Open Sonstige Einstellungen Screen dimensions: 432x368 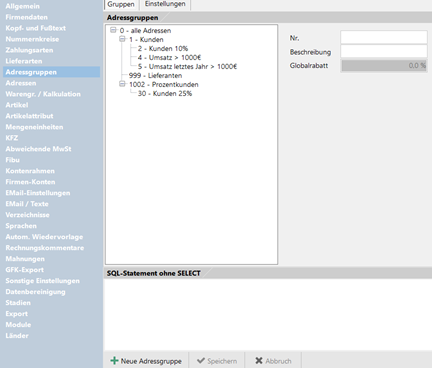point(42,281)
